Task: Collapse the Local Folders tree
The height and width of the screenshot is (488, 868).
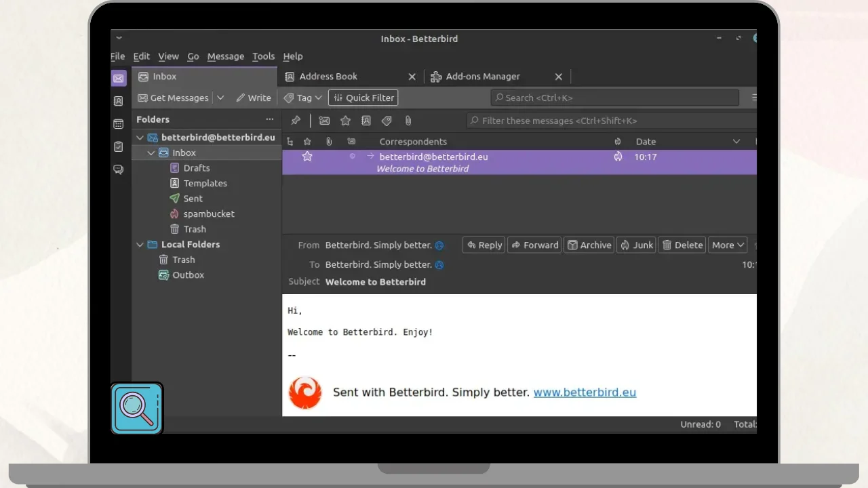Action: (140, 245)
